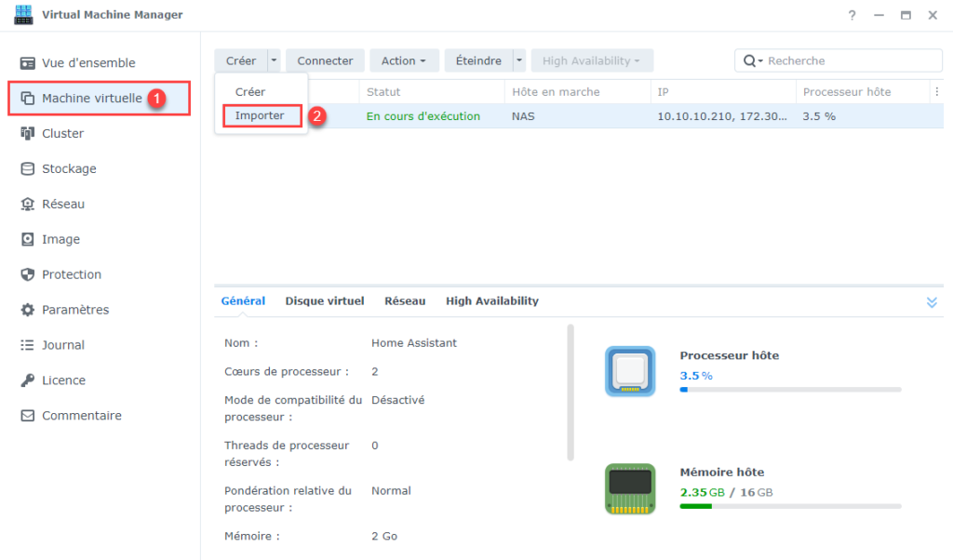Screen dimensions: 953x560
Task: Sort by the IP column header
Action: (723, 92)
